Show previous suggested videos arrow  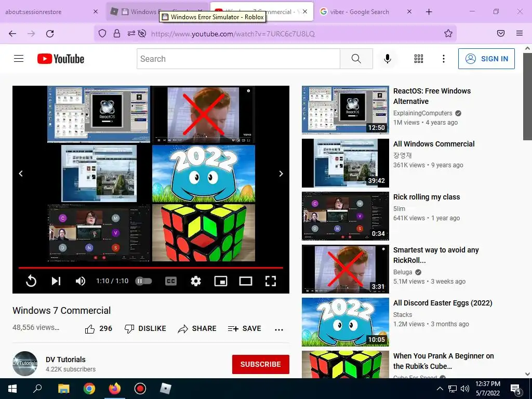21,174
